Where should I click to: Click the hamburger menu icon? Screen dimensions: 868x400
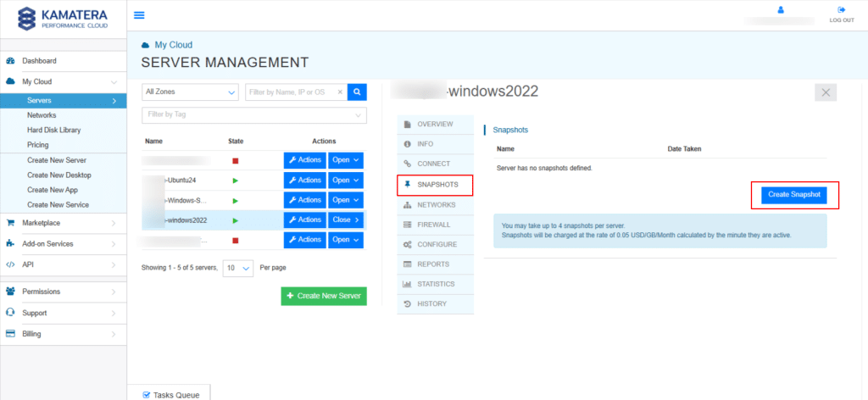(139, 15)
